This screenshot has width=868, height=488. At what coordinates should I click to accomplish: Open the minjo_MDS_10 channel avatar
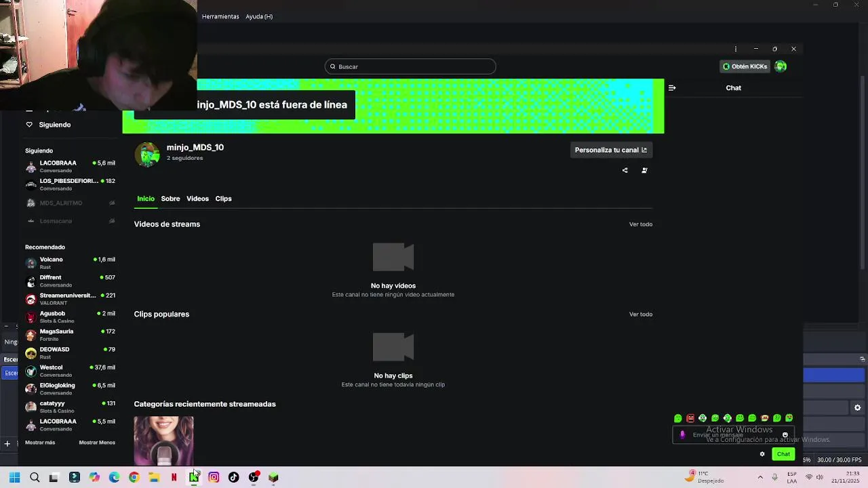pos(147,155)
